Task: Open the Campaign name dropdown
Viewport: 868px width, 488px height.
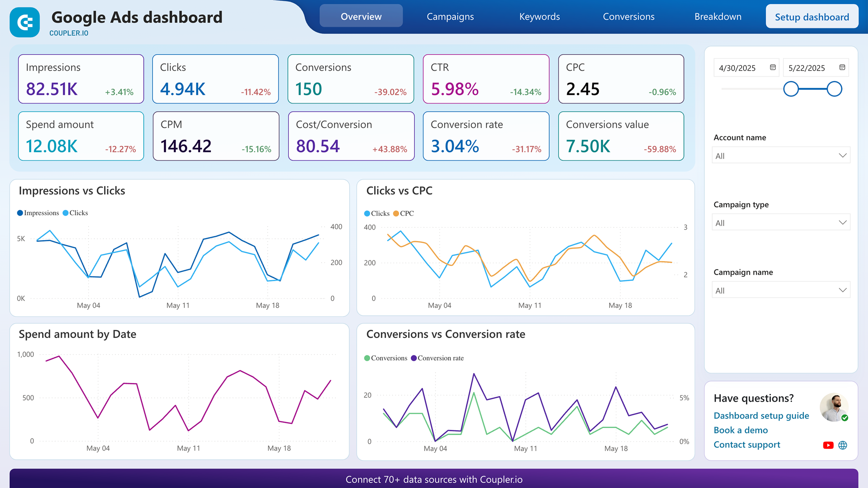Action: point(781,290)
